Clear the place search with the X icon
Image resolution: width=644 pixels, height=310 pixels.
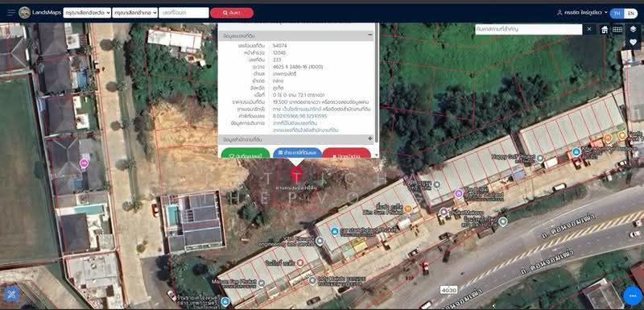tap(589, 29)
